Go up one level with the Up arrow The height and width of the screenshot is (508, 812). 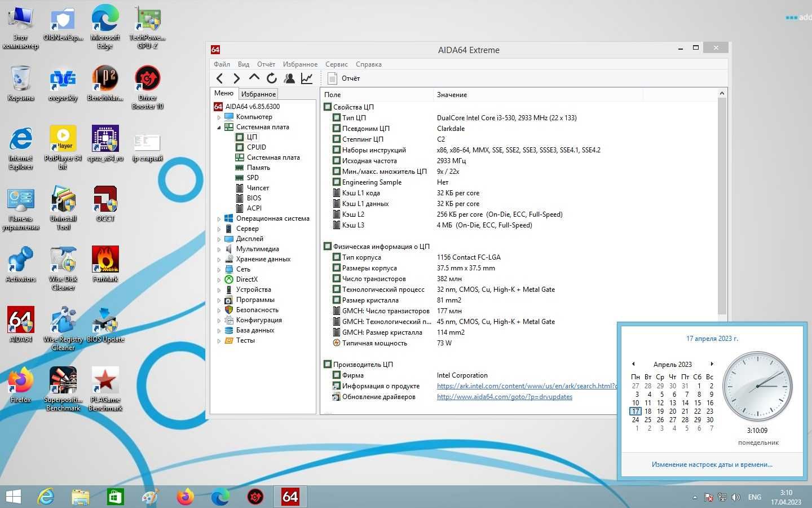point(254,78)
